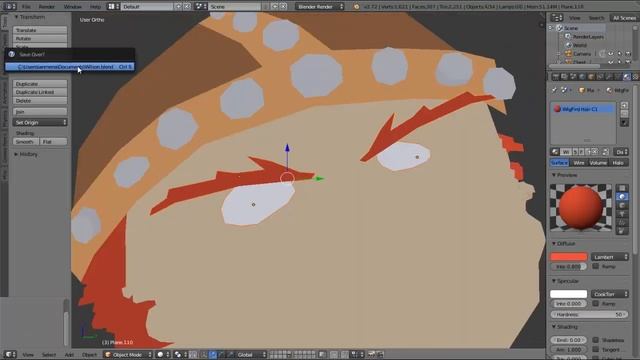Screen dimensions: 640x360
Task: Set preview to sphere shape
Action: click(x=622, y=197)
